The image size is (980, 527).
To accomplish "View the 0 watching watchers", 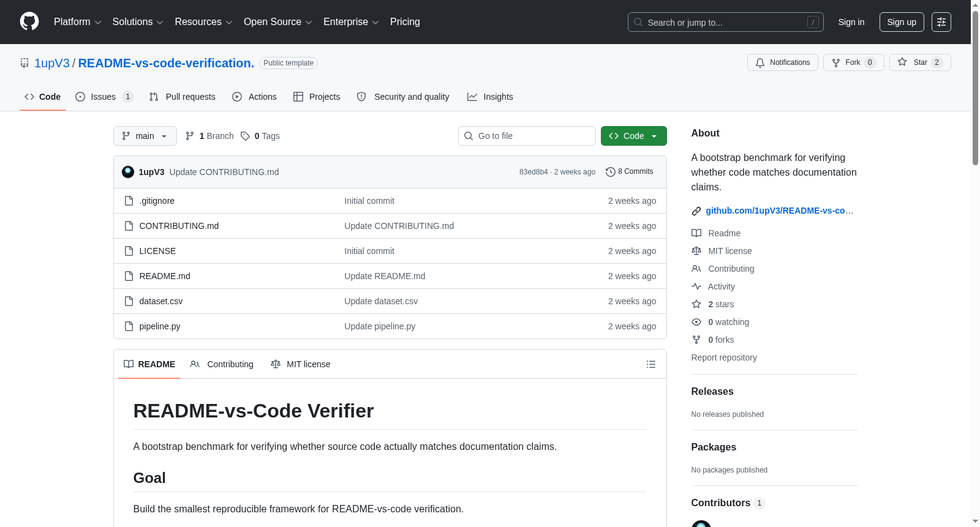I will click(x=720, y=322).
